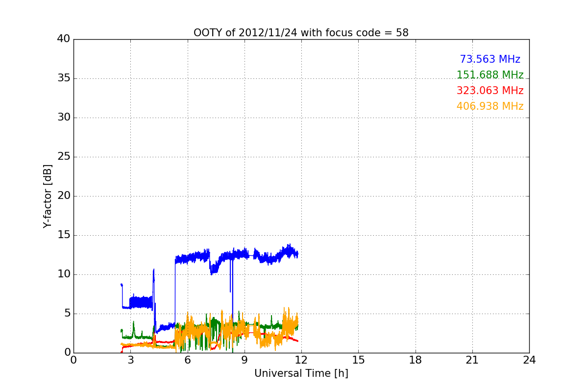Click the y-axis tick label 15
The image size is (588, 392).
click(x=64, y=235)
